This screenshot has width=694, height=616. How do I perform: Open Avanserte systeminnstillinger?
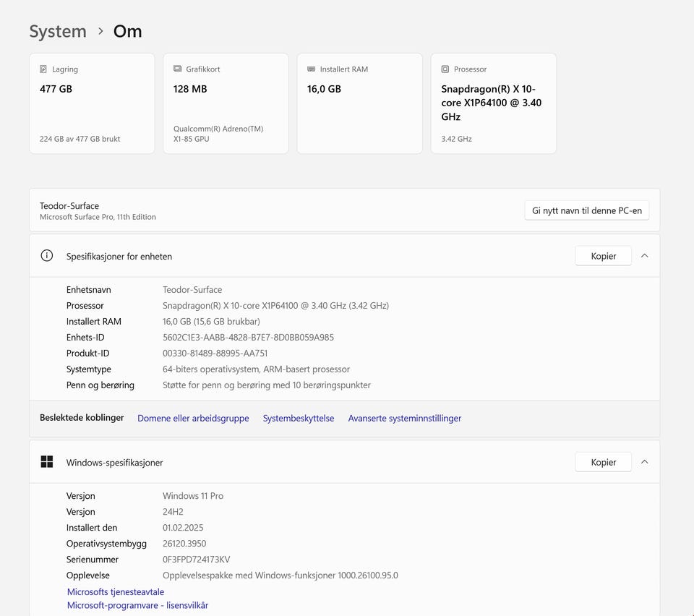pyautogui.click(x=404, y=419)
